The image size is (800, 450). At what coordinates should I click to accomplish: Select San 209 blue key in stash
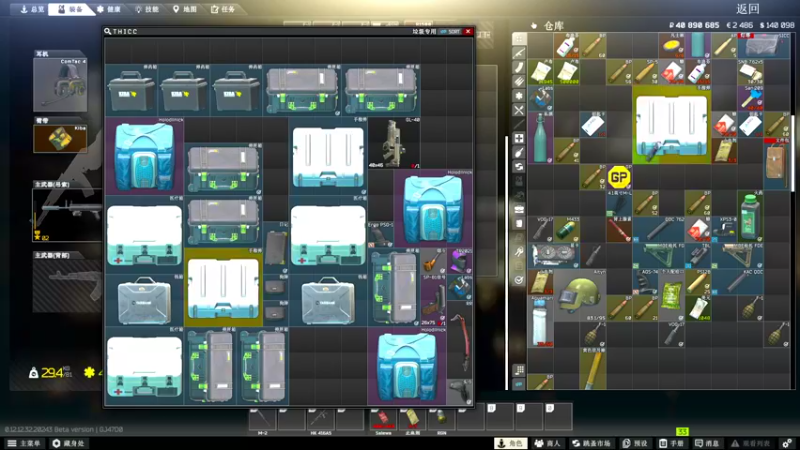tap(750, 98)
